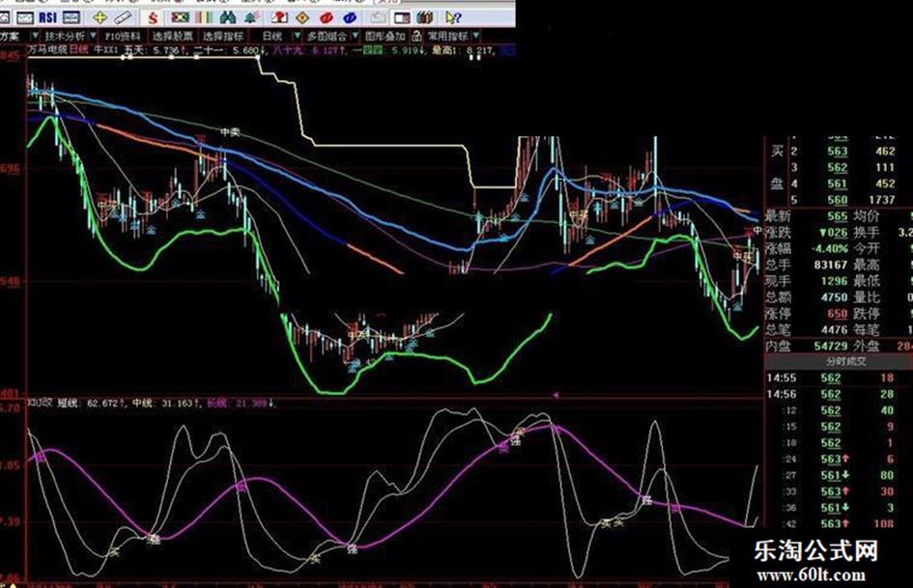Screen dimensions: 913x588
Task: Expand the 常用指标 dropdown arrow
Action: click(x=475, y=36)
